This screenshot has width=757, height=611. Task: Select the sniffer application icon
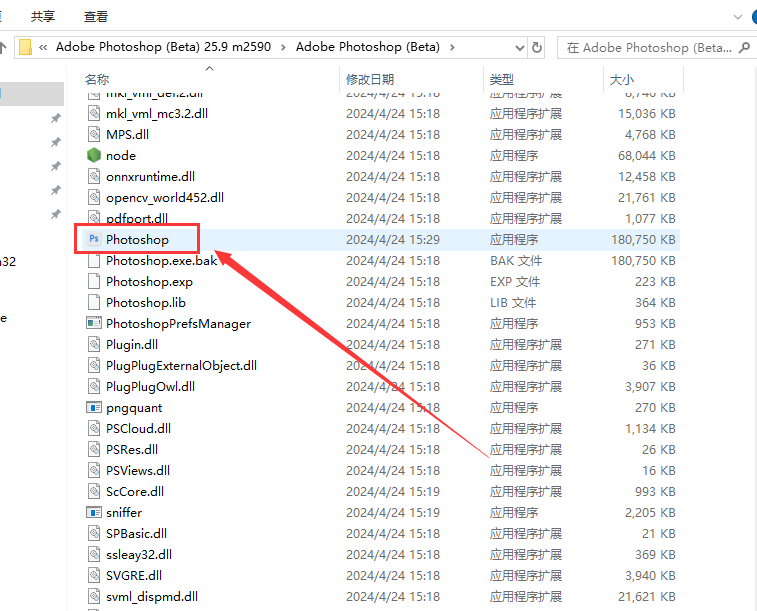point(94,512)
